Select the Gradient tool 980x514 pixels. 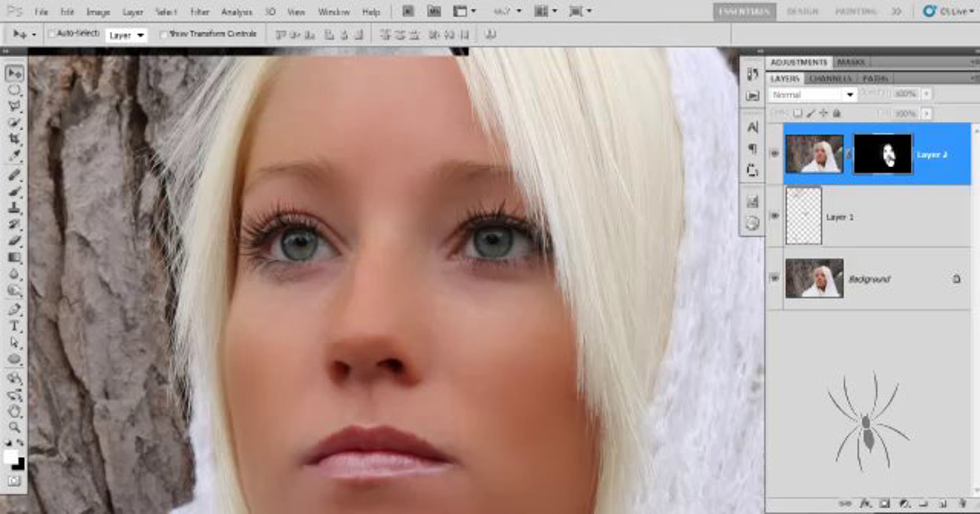point(14,257)
